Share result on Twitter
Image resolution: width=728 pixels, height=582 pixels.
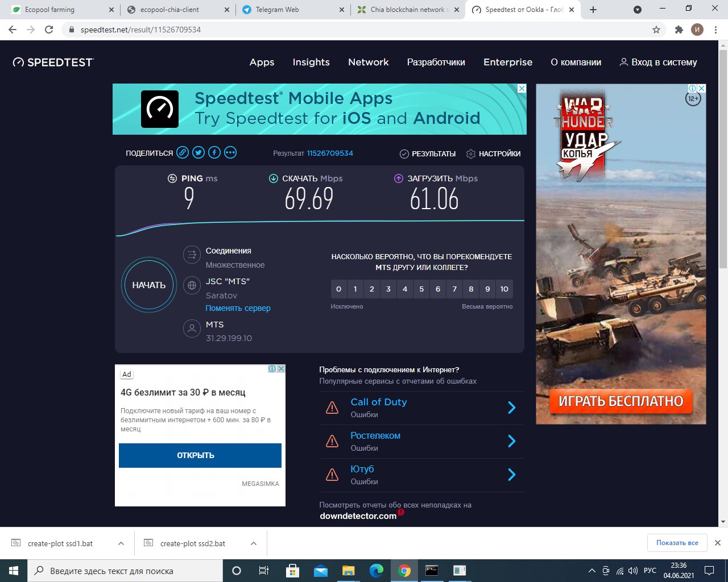pyautogui.click(x=198, y=152)
